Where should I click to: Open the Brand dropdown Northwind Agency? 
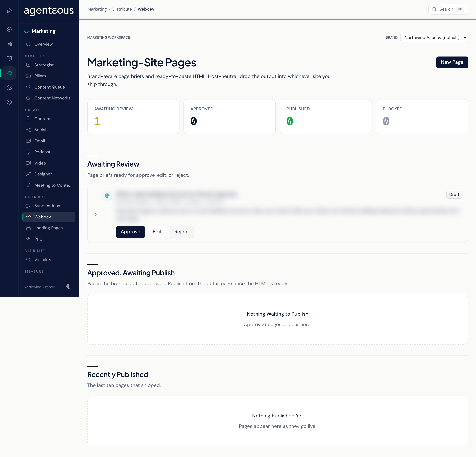(x=434, y=37)
